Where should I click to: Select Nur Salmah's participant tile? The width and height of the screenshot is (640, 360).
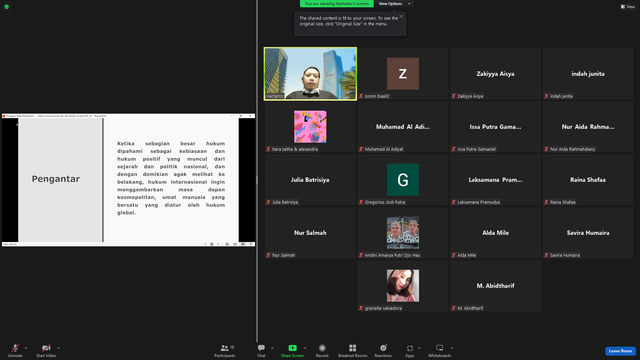(x=310, y=233)
